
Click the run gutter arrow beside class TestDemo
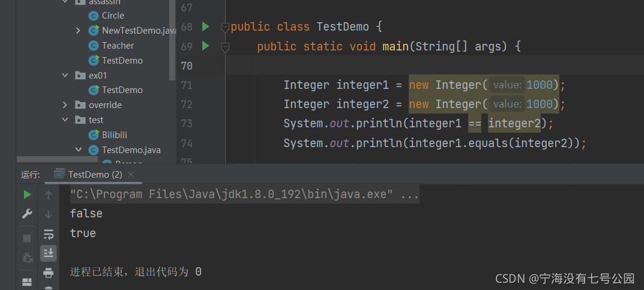[x=206, y=27]
